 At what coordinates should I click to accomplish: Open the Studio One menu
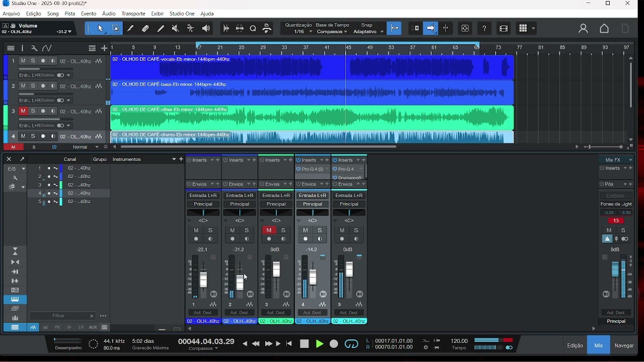click(x=182, y=14)
